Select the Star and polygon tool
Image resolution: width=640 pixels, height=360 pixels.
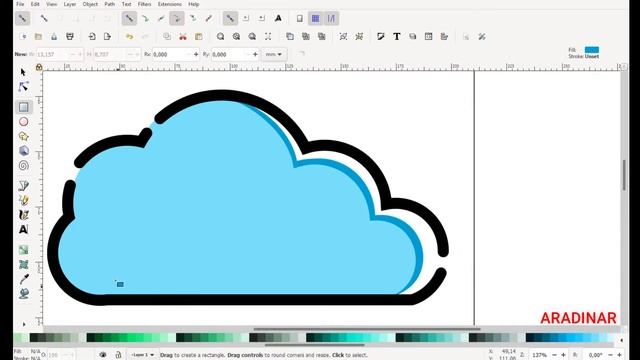coord(24,136)
